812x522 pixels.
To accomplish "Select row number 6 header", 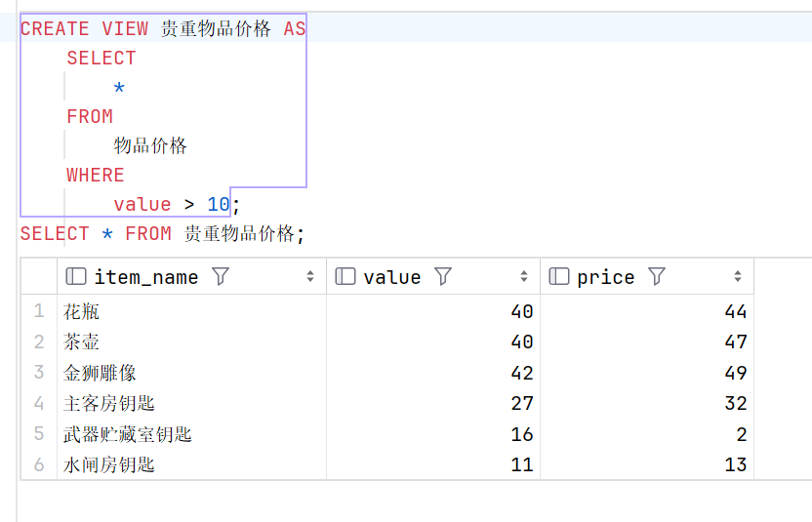I will coord(39,464).
